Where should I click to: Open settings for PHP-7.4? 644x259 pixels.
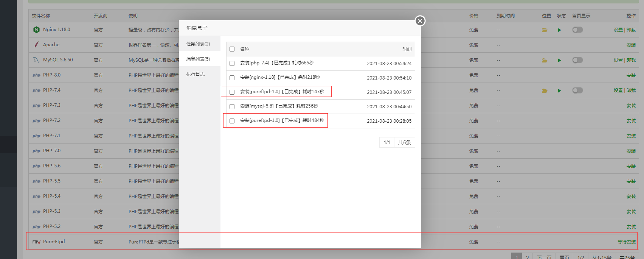pos(618,90)
